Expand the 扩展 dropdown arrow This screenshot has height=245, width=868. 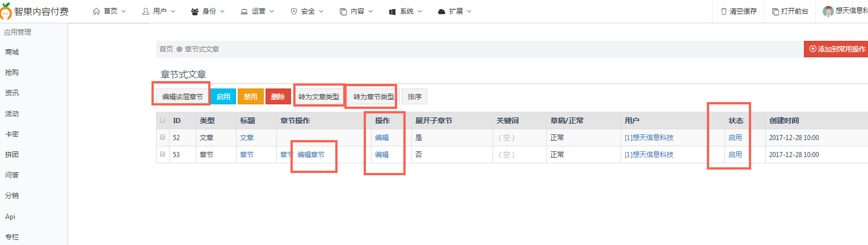[469, 11]
